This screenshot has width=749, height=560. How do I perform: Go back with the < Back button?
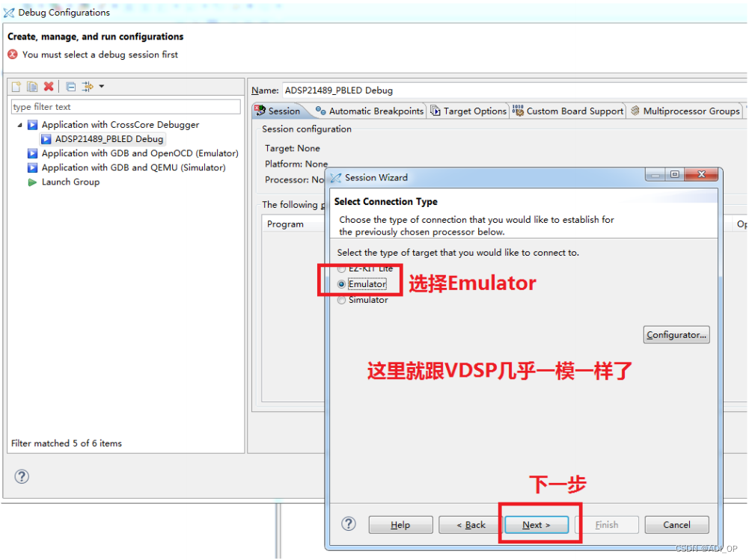pos(471,525)
